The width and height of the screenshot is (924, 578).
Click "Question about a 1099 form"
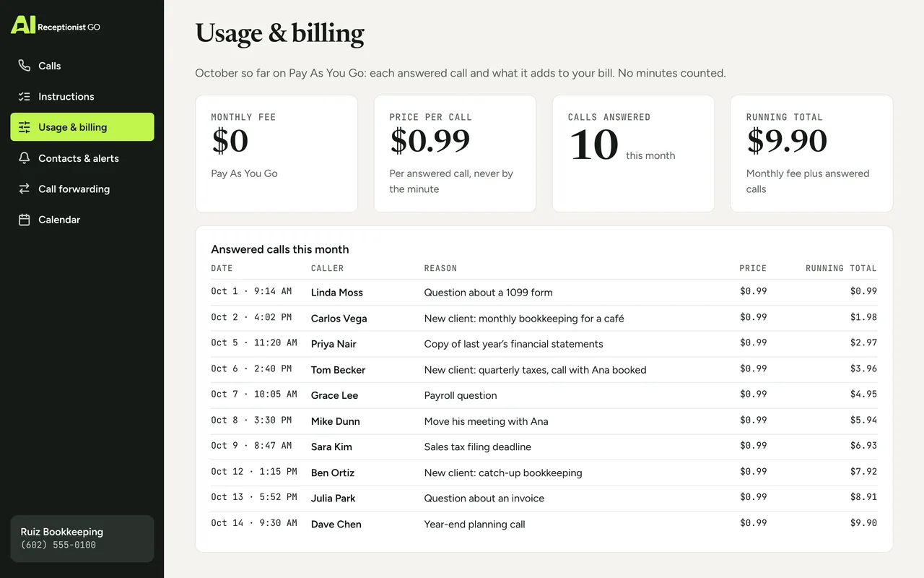pyautogui.click(x=489, y=293)
